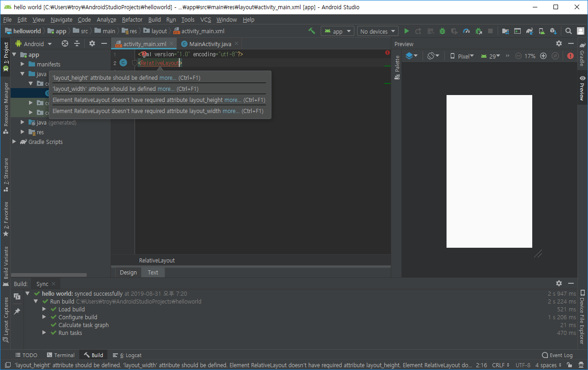Click more link for required attribute layout_height
Viewport: 588px width, 370px height.
click(233, 100)
